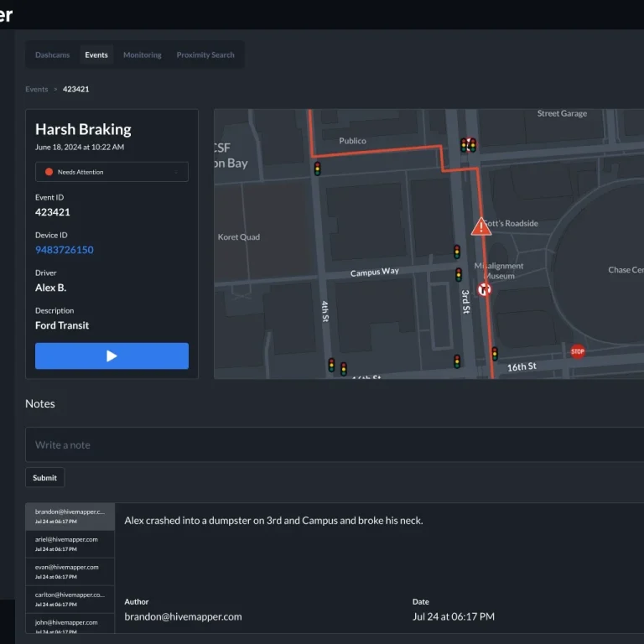Click the Koret Quad map label
644x644 pixels.
click(239, 237)
